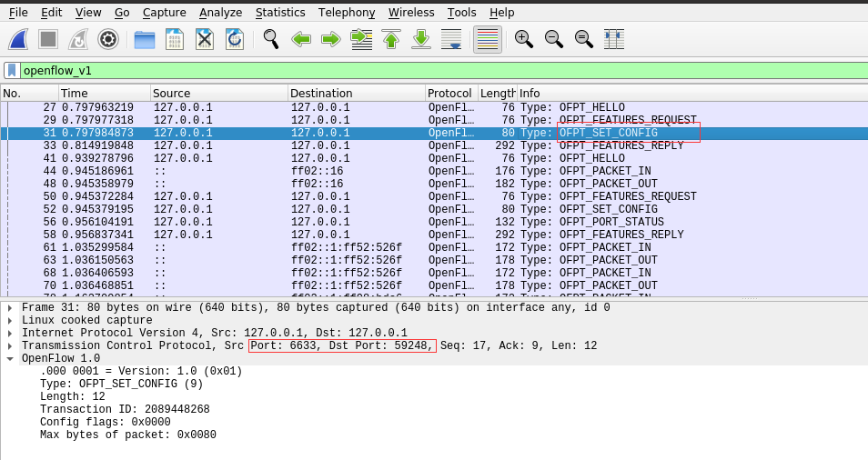
Task: Open a capture file folder icon
Action: [145, 39]
